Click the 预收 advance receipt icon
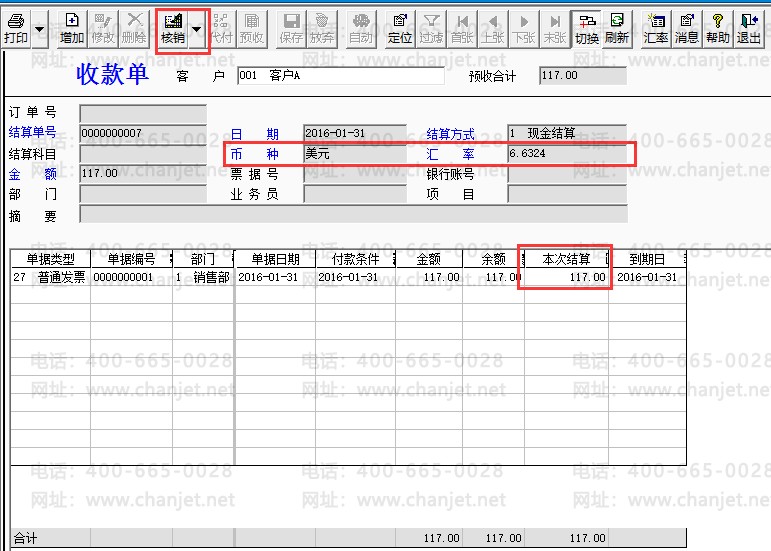The width and height of the screenshot is (771, 551). point(252,29)
